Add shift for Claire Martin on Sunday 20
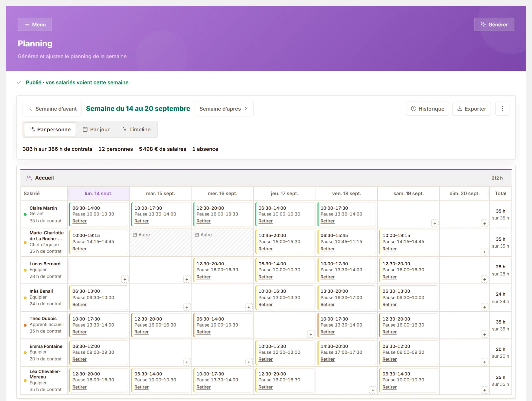The width and height of the screenshot is (532, 401). (x=484, y=223)
